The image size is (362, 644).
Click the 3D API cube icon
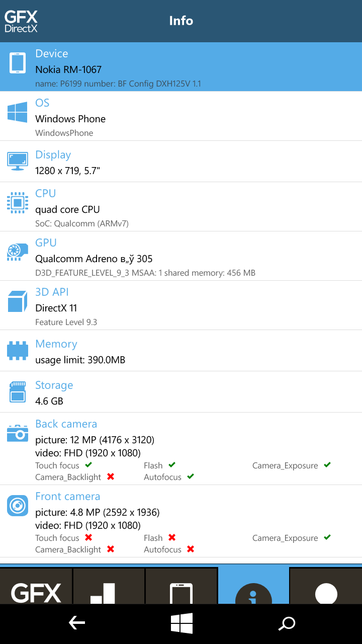click(17, 301)
